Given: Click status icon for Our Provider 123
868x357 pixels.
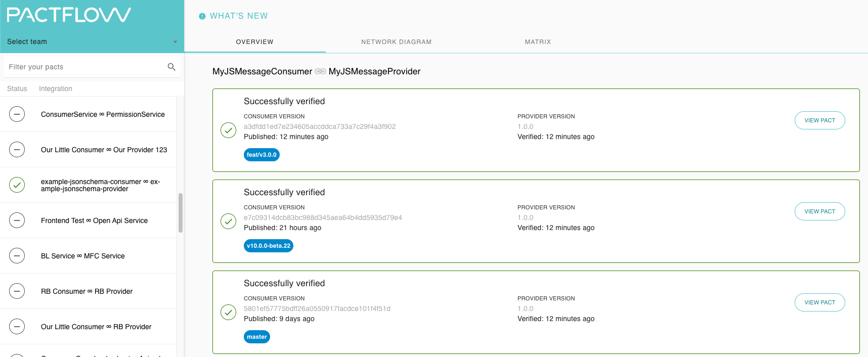Looking at the screenshot, I should [17, 150].
